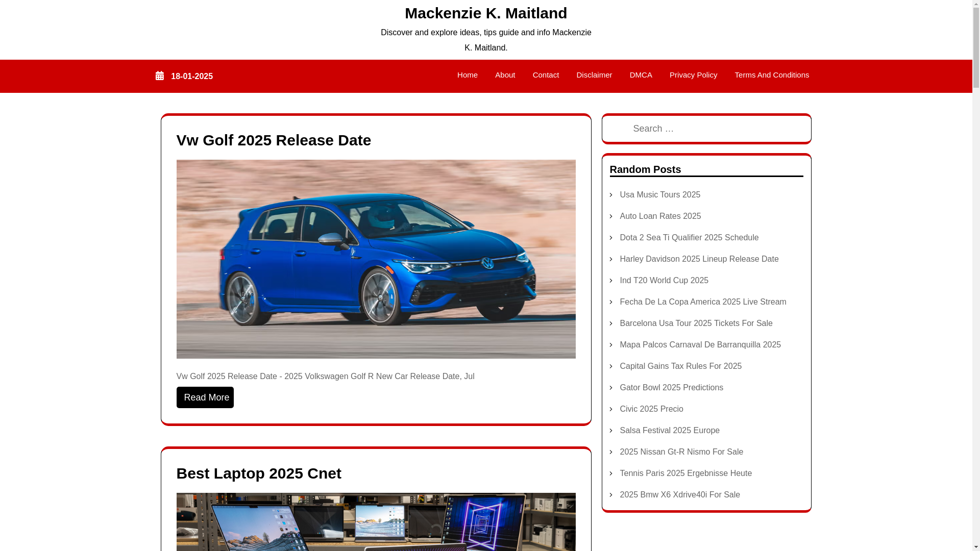Open Usa Music Tours 2025 post

click(659, 195)
